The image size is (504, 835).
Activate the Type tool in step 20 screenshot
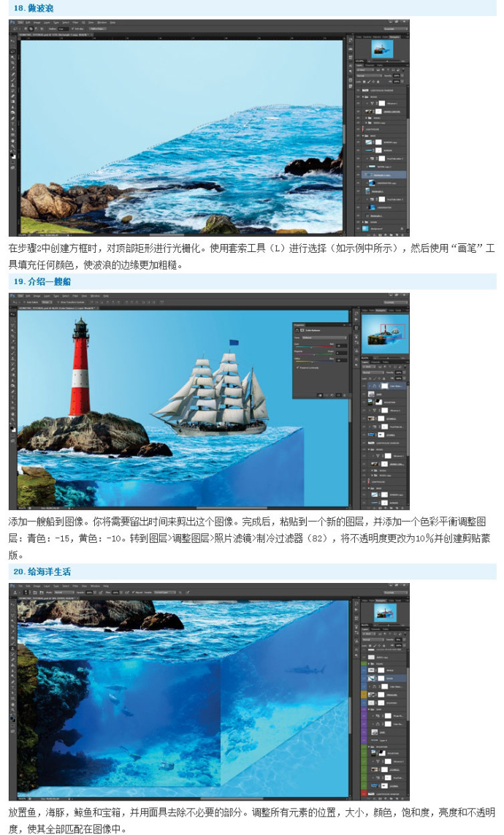(12, 687)
